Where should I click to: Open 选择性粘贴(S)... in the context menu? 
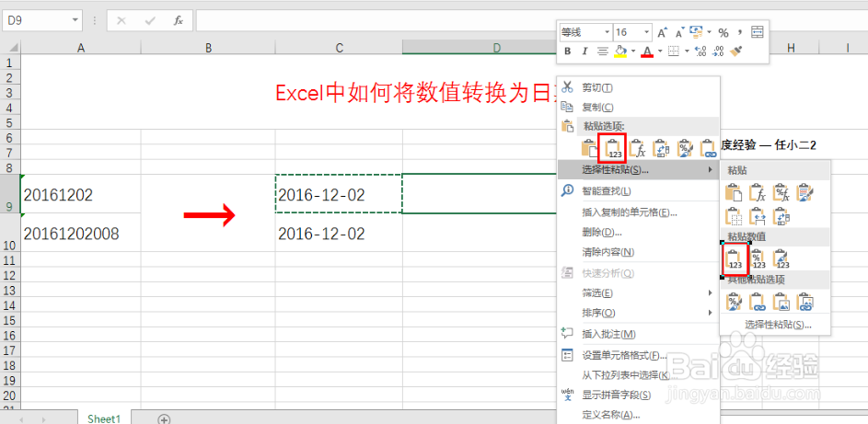638,170
